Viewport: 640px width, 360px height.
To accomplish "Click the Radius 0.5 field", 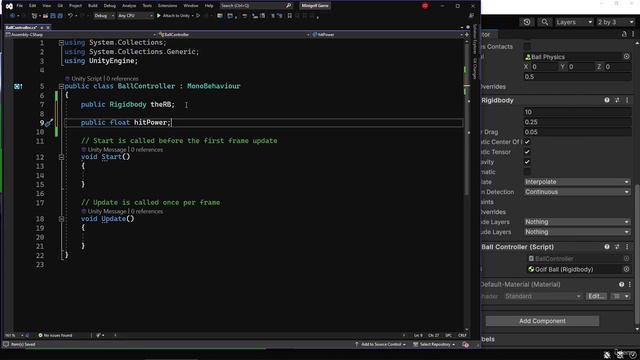I will click(x=577, y=77).
